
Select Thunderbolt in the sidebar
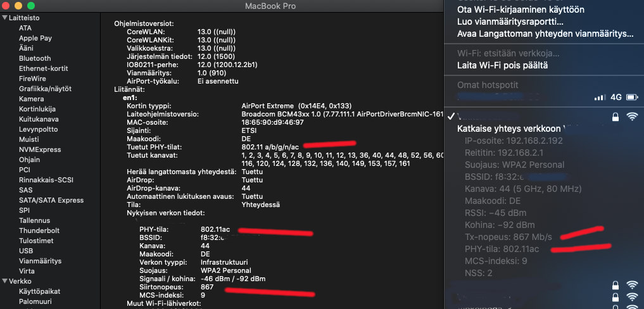click(x=39, y=230)
